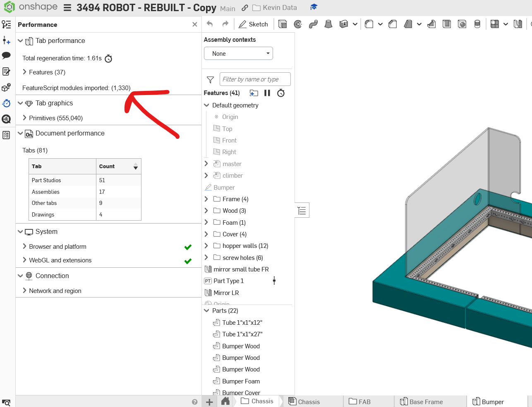Open the Chassis folder breadcrumb

257,401
